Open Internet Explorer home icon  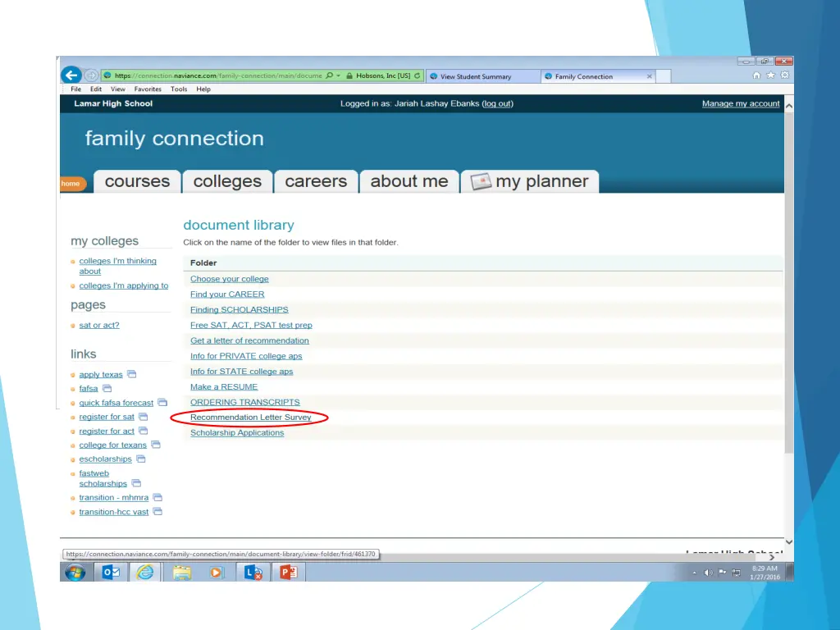coord(757,75)
